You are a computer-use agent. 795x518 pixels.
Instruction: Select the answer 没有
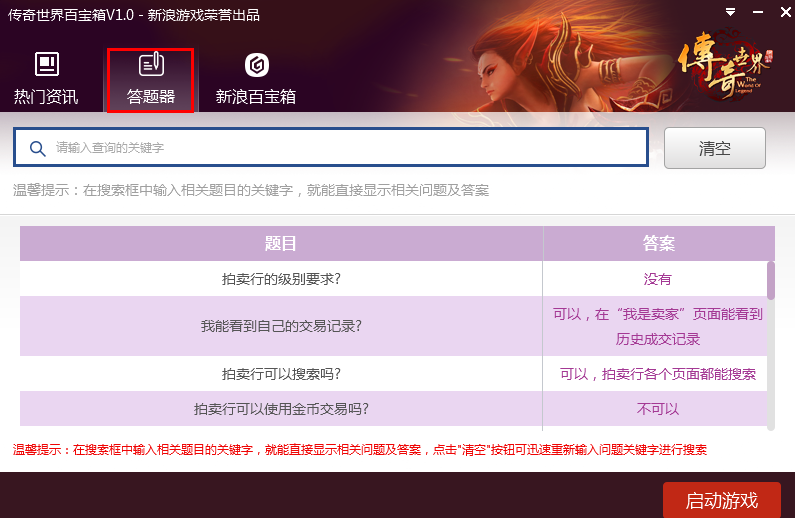657,279
